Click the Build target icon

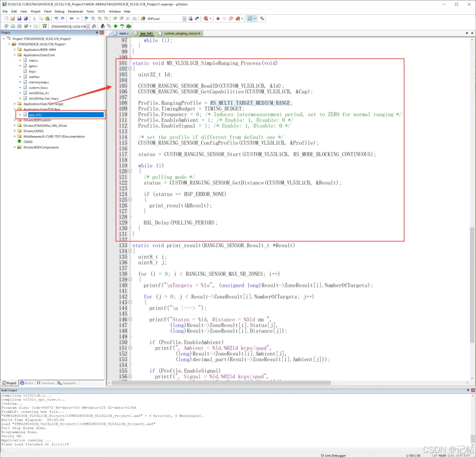point(13,26)
